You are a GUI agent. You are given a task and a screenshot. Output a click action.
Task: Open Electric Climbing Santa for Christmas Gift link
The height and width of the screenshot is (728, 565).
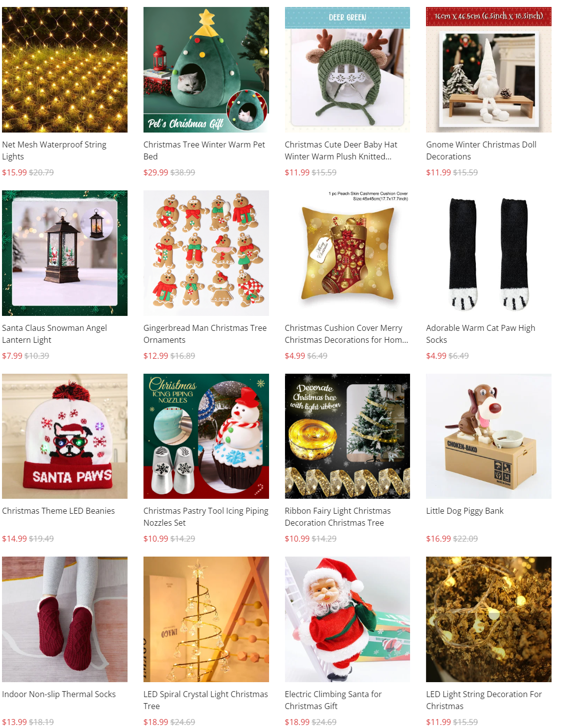333,700
